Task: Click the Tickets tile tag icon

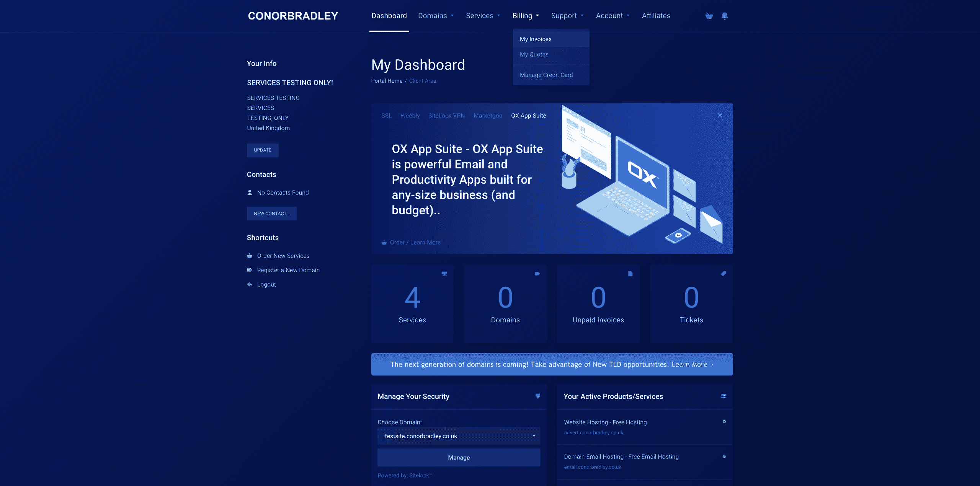Action: (723, 274)
